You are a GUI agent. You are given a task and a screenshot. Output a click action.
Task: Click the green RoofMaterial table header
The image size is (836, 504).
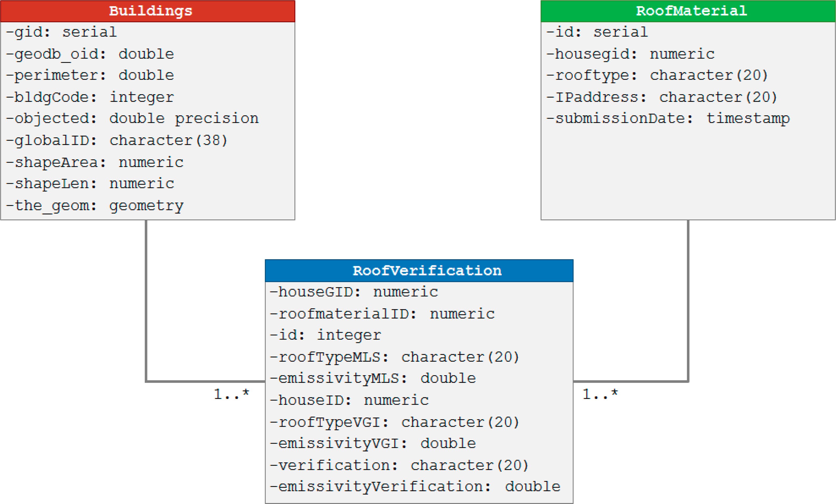point(688,11)
